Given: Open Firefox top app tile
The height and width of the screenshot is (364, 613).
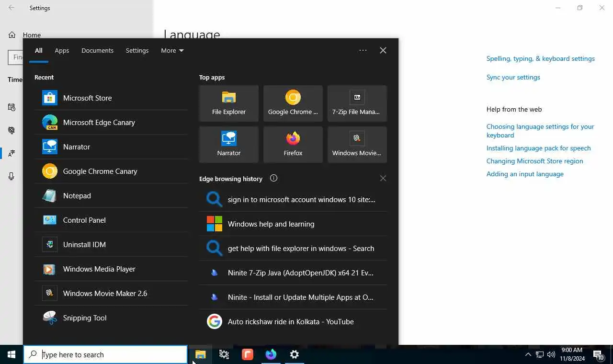Looking at the screenshot, I should tap(293, 145).
